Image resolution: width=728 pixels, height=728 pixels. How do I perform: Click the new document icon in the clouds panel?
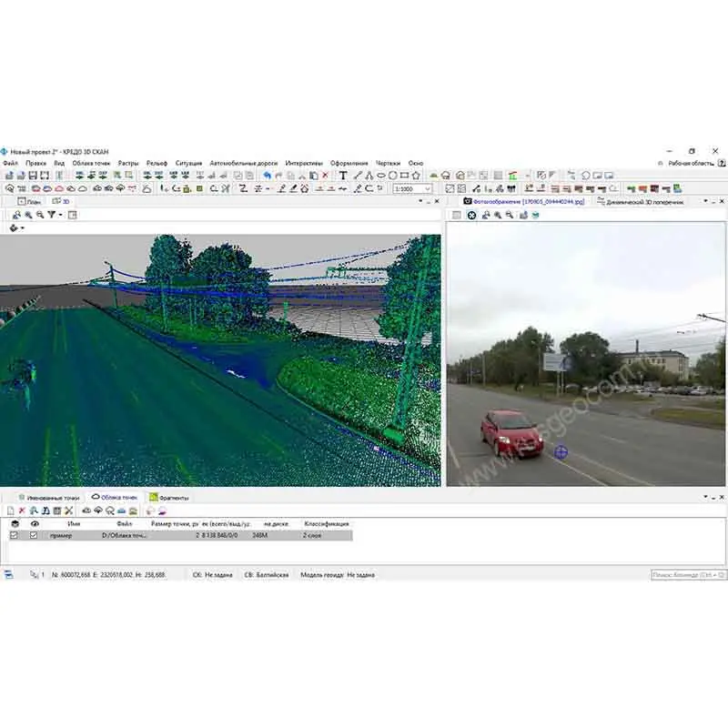(x=10, y=511)
